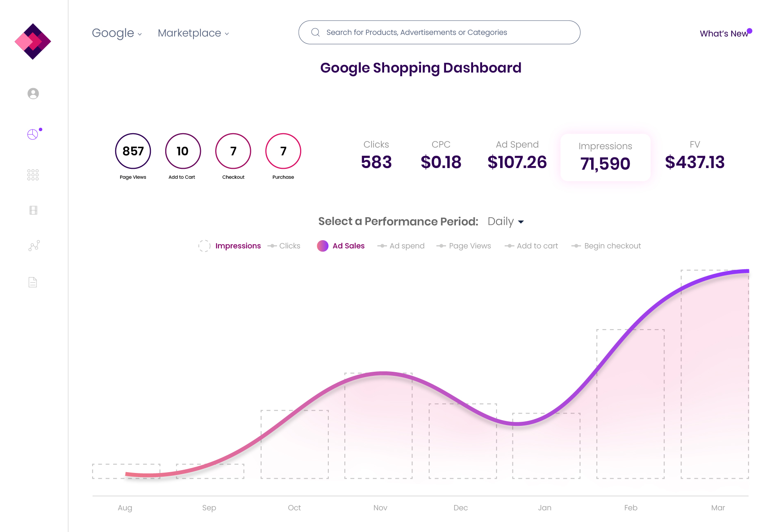
Task: Open the film strip sidebar icon
Action: pyautogui.click(x=33, y=210)
